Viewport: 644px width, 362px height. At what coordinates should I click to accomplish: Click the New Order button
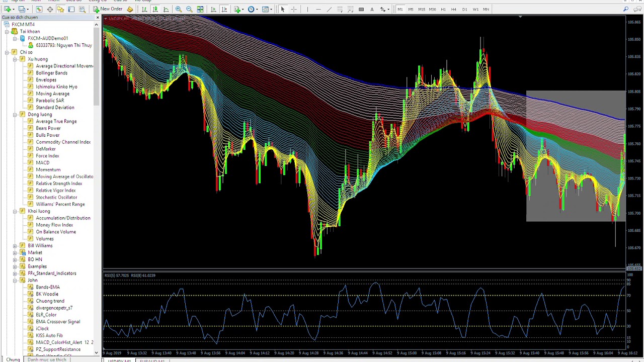click(x=107, y=9)
